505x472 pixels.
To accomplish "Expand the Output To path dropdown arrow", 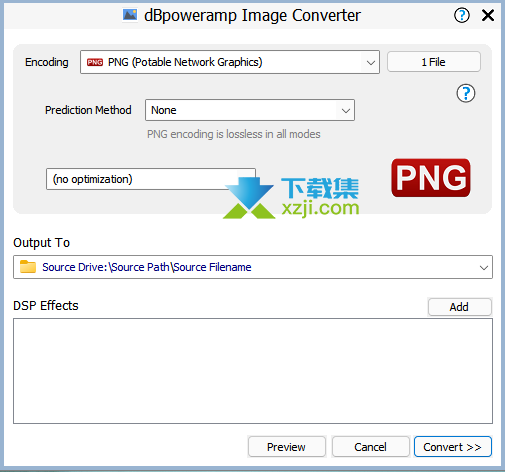I will (x=484, y=267).
